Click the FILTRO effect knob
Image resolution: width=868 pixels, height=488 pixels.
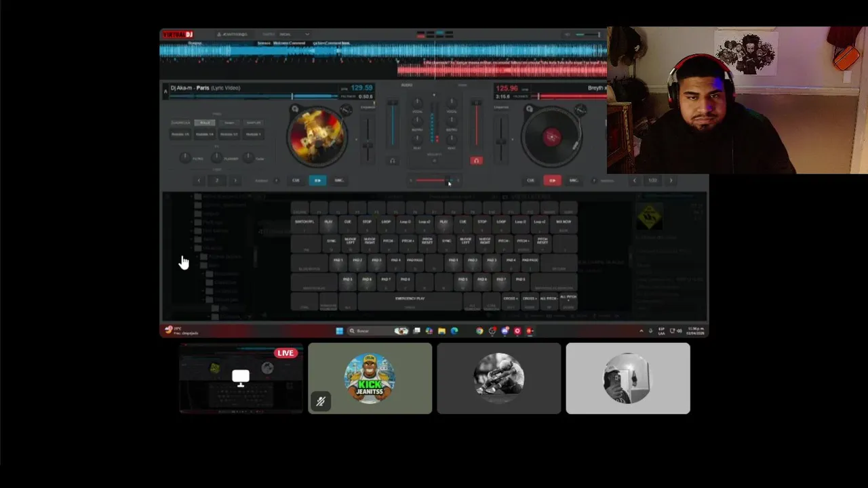pos(185,157)
